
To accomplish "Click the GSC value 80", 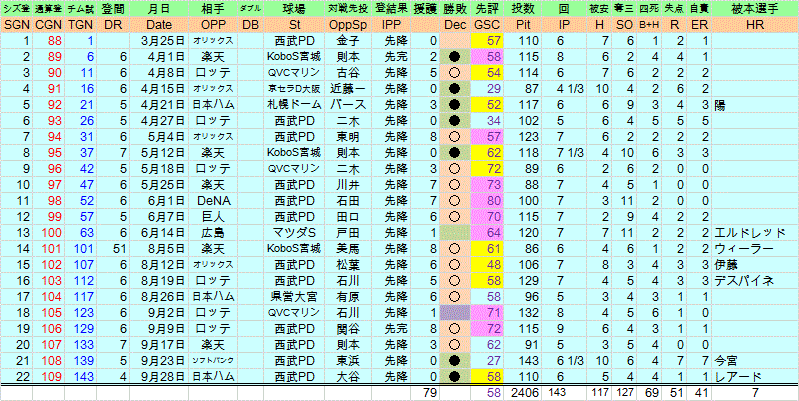I will [x=494, y=200].
